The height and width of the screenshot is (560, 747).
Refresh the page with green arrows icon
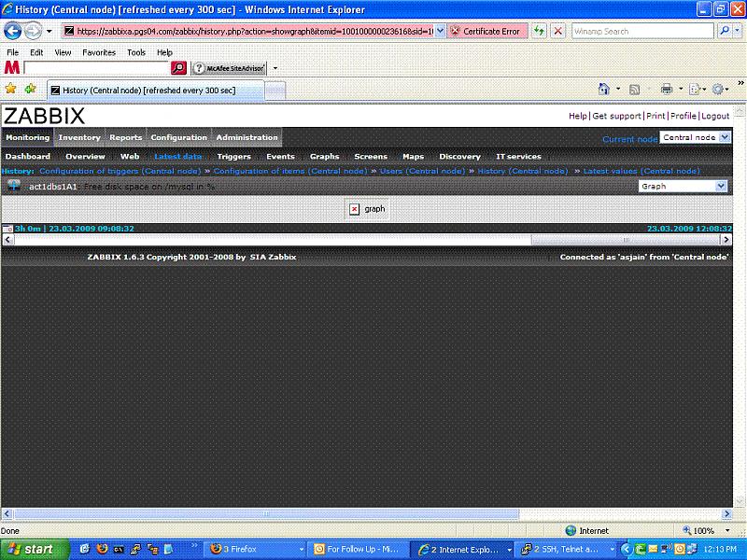pos(540,32)
